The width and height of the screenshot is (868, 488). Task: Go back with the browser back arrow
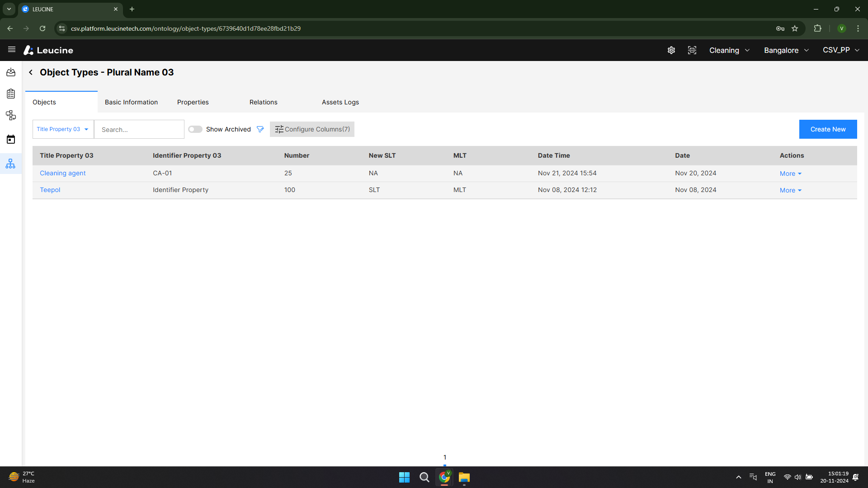coord(10,28)
